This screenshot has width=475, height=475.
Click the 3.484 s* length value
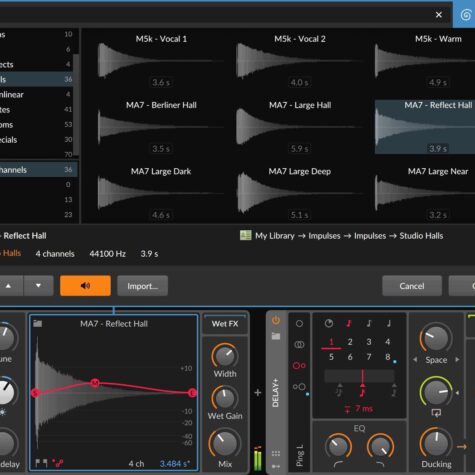[175, 464]
